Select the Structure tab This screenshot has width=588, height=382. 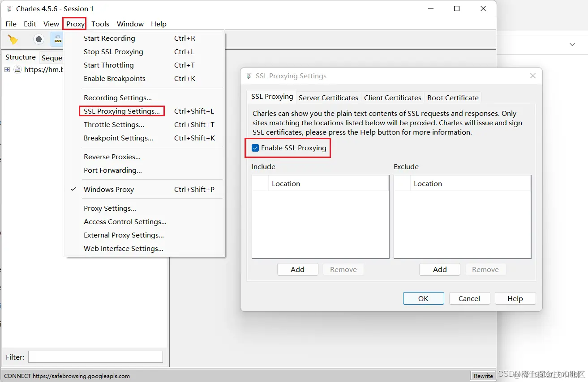[21, 57]
